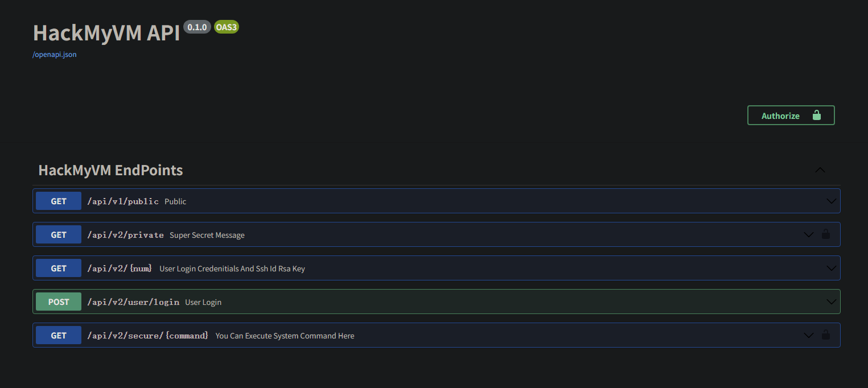Click the lock icon on /api/v2/private row

tap(825, 234)
